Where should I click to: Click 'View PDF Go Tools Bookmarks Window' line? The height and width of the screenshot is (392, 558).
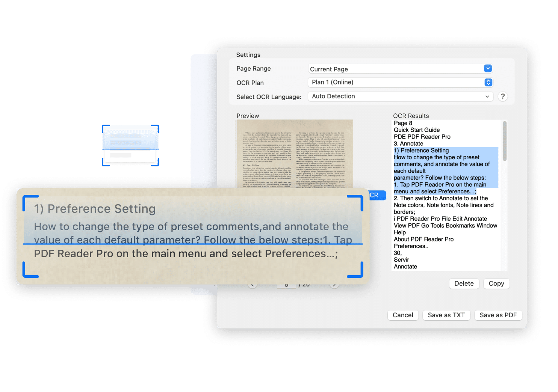click(445, 225)
